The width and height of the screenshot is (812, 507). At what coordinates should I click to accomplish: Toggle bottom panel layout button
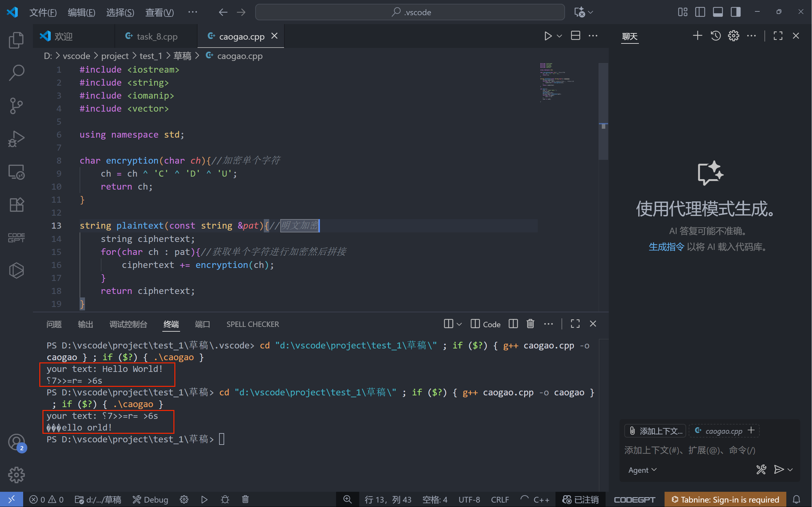click(718, 12)
